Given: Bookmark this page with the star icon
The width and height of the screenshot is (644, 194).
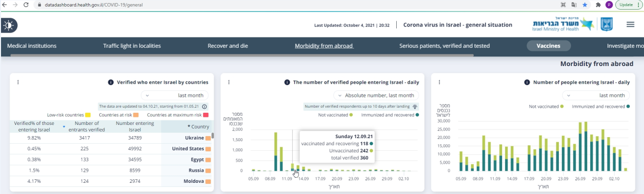Looking at the screenshot, I should pos(585,5).
